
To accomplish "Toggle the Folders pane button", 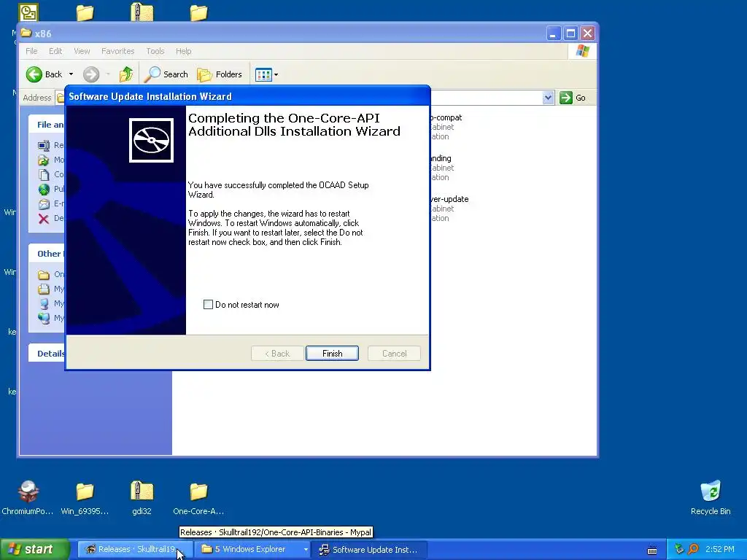I will click(x=220, y=74).
